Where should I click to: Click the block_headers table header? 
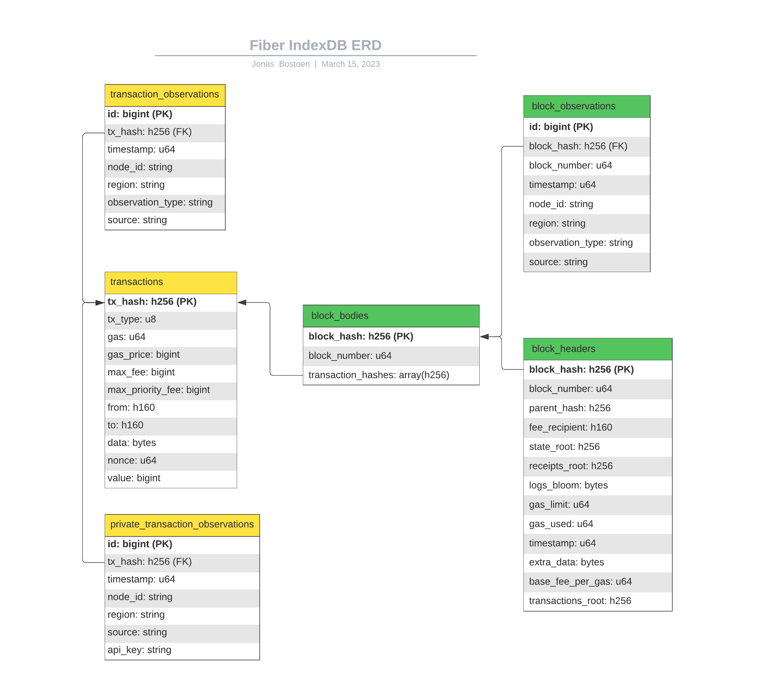coord(598,349)
